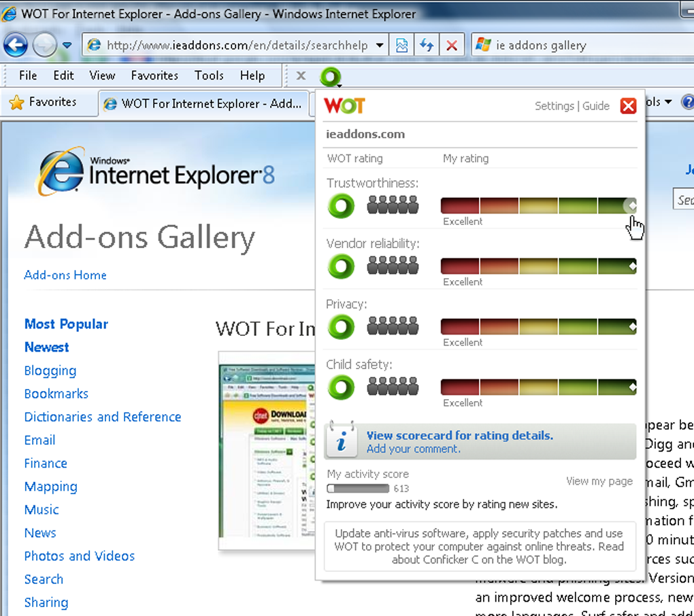
Task: Open the Finance category
Action: 46,464
